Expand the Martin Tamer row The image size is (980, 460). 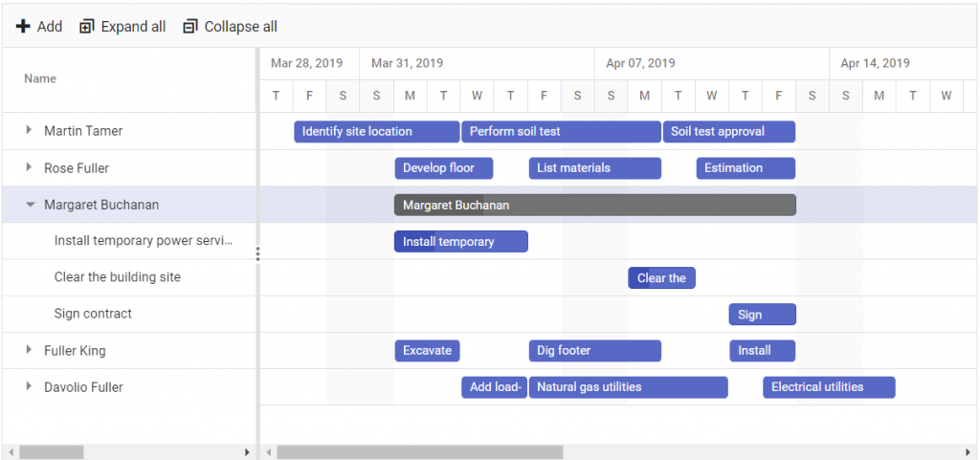pyautogui.click(x=28, y=130)
